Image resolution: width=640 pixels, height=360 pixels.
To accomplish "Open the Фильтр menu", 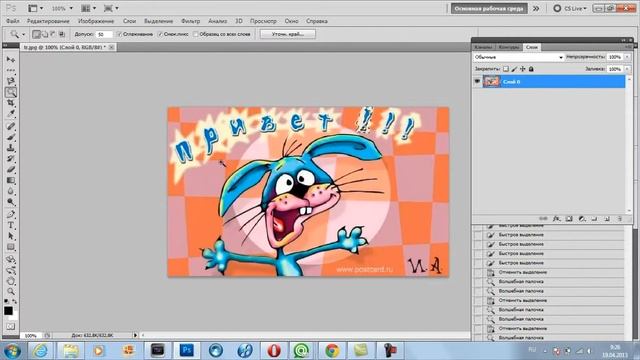I will (x=191, y=21).
